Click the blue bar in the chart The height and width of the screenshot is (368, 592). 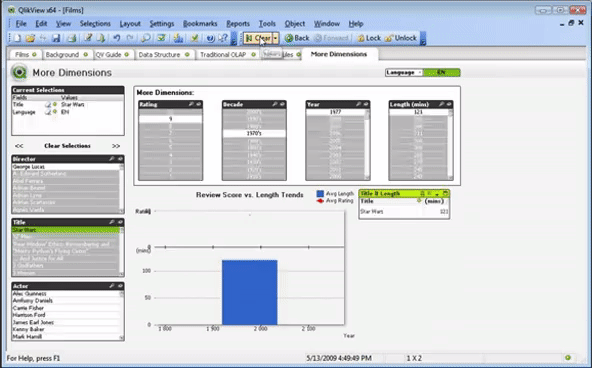[x=250, y=292]
